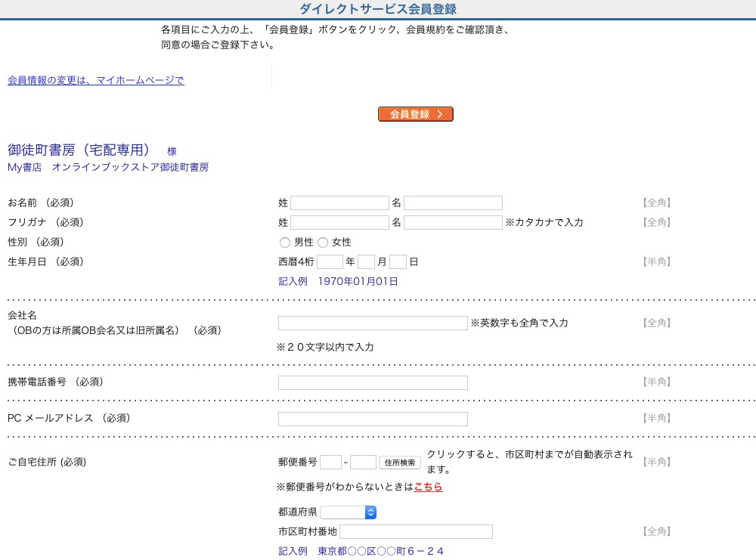This screenshot has width=756, height=560.
Task: Select the 女性 radio button
Action: click(323, 243)
